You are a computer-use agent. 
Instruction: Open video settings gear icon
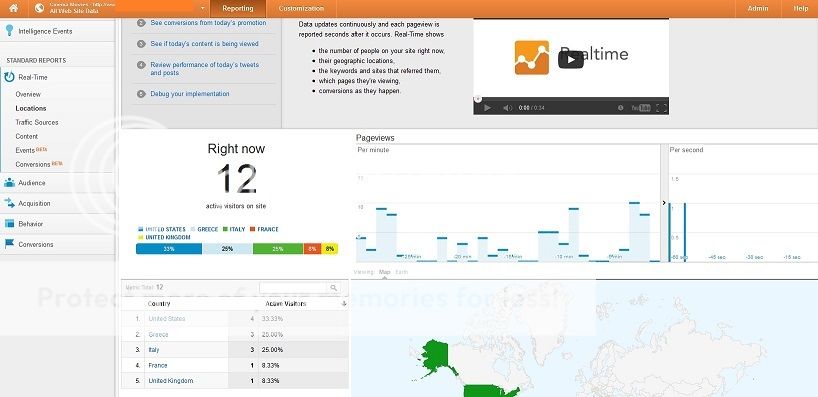pyautogui.click(x=620, y=108)
